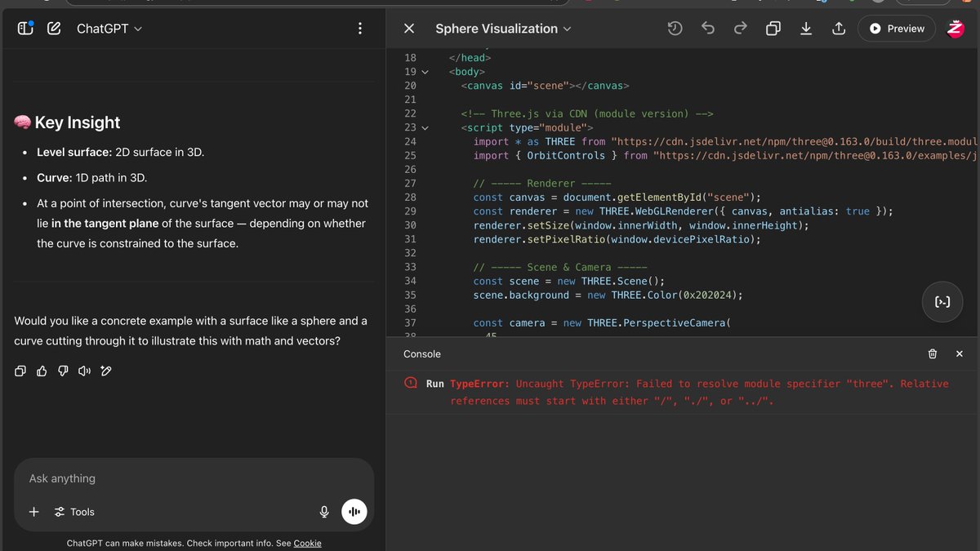Click the Renderer comment on line 27
Screen dimensions: 980x551
pyautogui.click(x=542, y=184)
